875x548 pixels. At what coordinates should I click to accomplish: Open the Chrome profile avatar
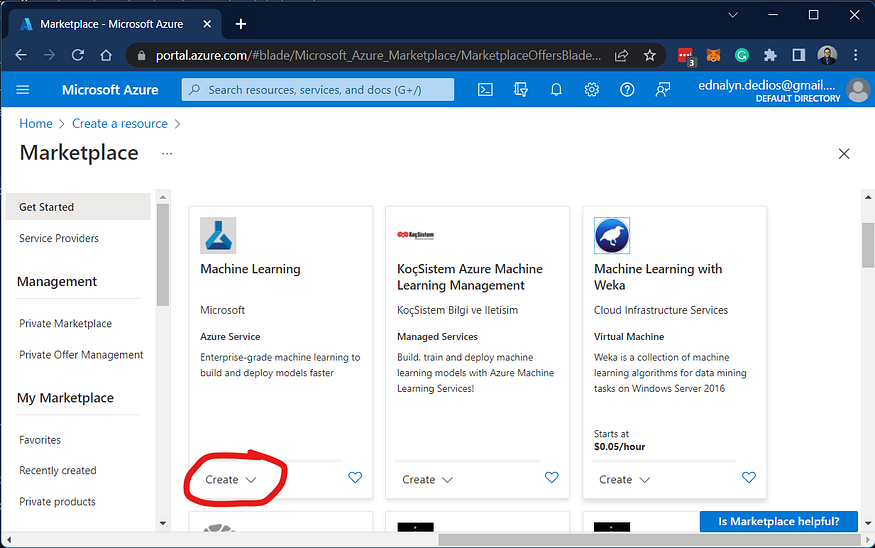[x=827, y=55]
